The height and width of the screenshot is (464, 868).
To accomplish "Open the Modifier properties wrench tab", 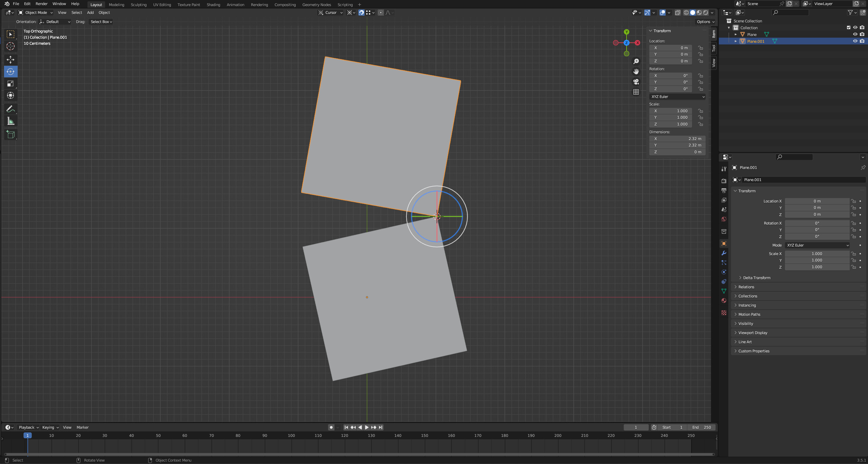I will pos(724,253).
